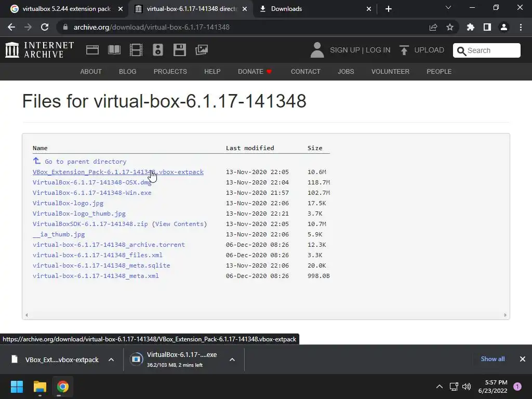The height and width of the screenshot is (399, 532).
Task: Open the archive.torrent file link
Action: [x=109, y=245]
